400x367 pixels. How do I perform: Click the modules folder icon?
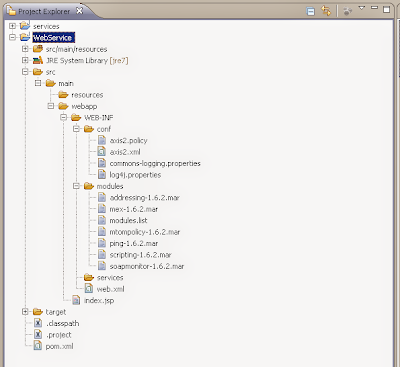89,186
